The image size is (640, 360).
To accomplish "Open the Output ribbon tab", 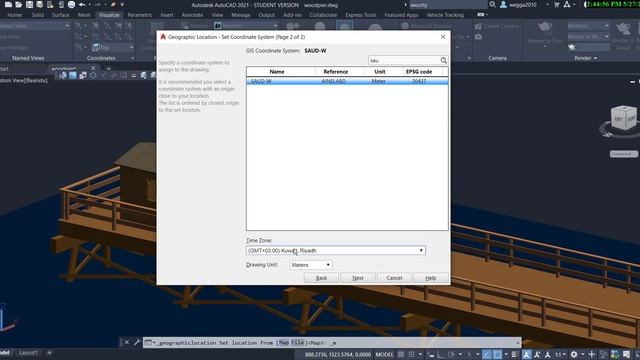I will point(267,15).
